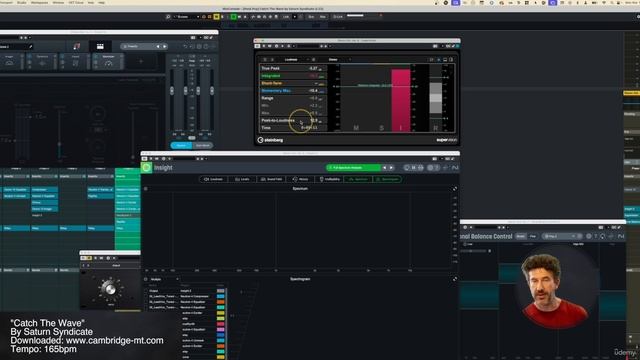Open the Help menu in macOS menu bar
Image resolution: width=640 pixels, height=360 pixels.
pyautogui.click(x=101, y=2)
